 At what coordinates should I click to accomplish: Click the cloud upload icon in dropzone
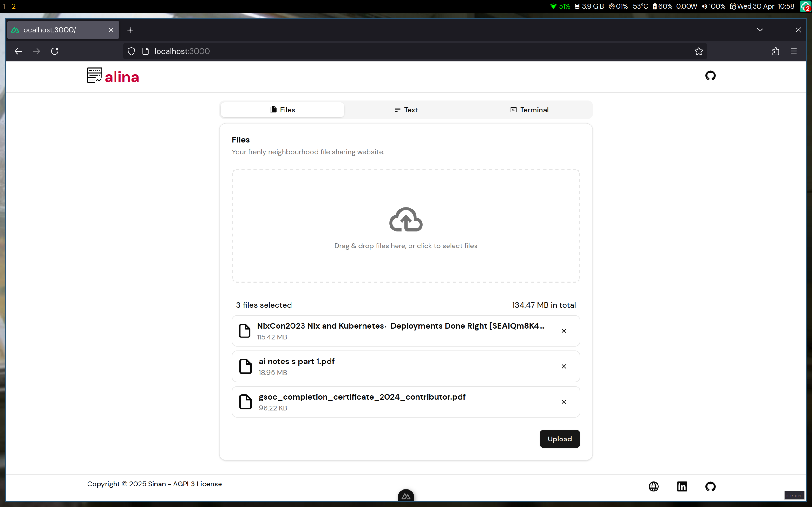(406, 219)
